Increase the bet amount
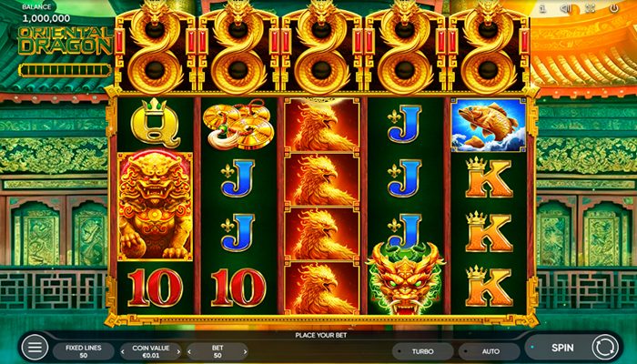This screenshot has width=637, height=364. click(x=245, y=352)
